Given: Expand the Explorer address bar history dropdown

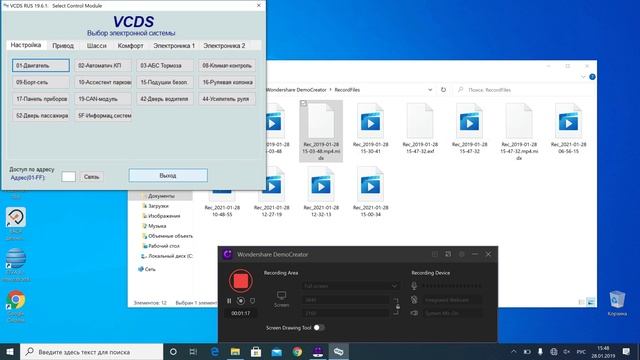Looking at the screenshot, I should point(430,89).
